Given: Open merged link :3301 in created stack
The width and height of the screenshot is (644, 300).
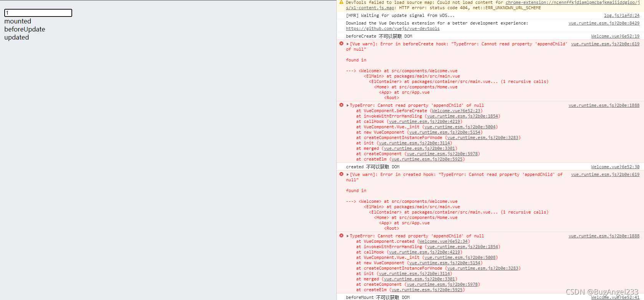Looking at the screenshot, I should (x=419, y=279).
